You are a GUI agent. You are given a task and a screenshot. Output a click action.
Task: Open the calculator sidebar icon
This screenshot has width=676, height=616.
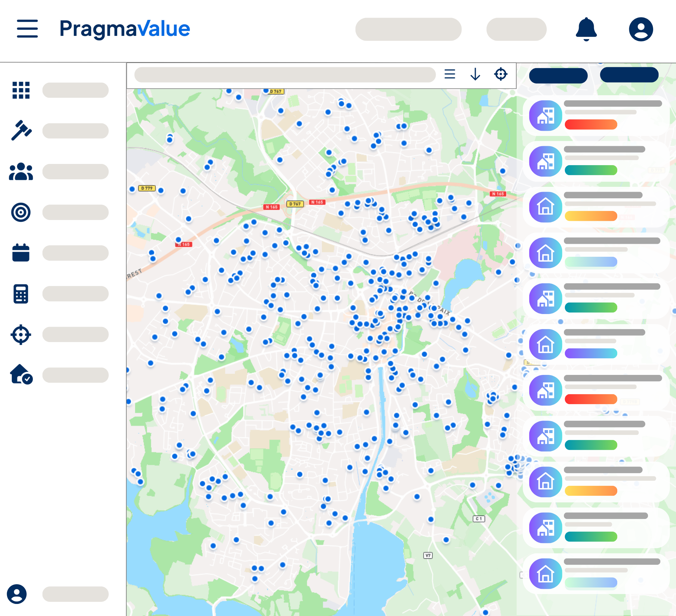coord(21,294)
